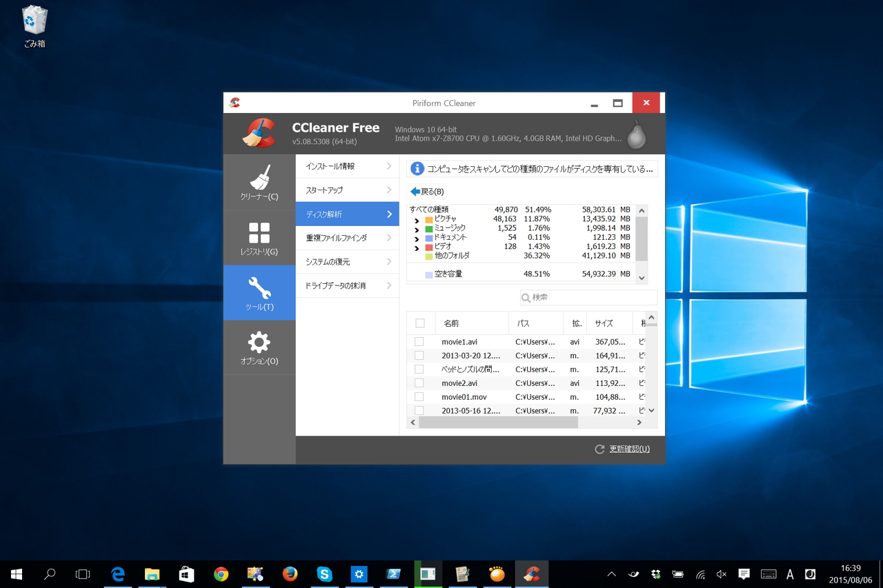The height and width of the screenshot is (588, 883).
Task: Launch Microsoft Edge from the taskbar
Action: pyautogui.click(x=117, y=574)
